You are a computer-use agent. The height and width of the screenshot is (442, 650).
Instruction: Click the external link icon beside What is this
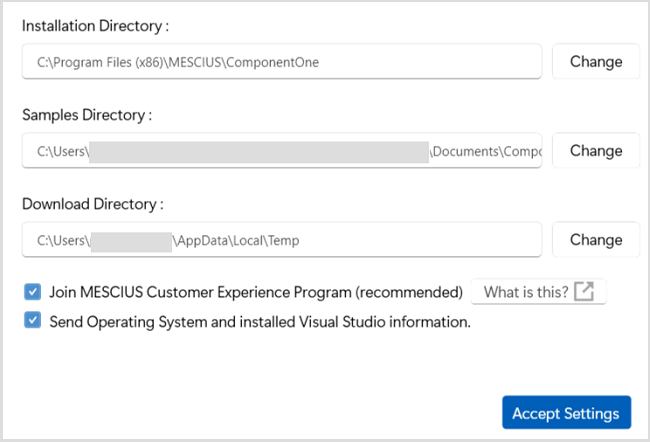pos(585,292)
